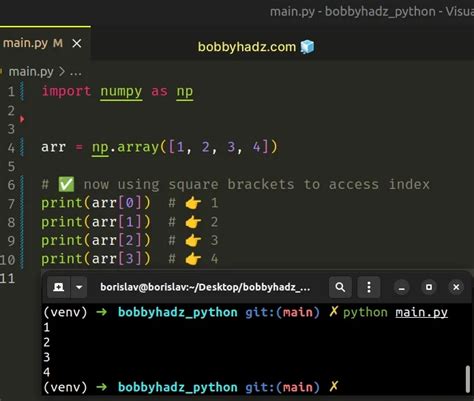This screenshot has width=474, height=401.
Task: Click the comment about square brackets
Action: (x=236, y=184)
